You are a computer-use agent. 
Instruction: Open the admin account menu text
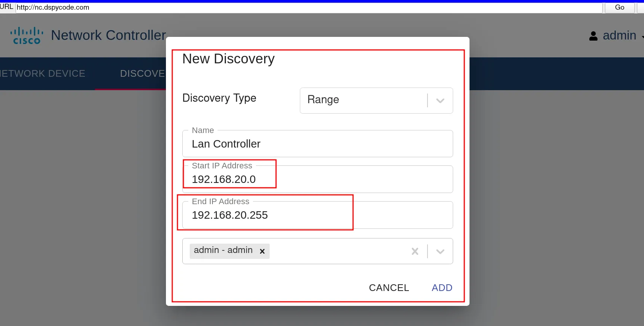coord(619,35)
